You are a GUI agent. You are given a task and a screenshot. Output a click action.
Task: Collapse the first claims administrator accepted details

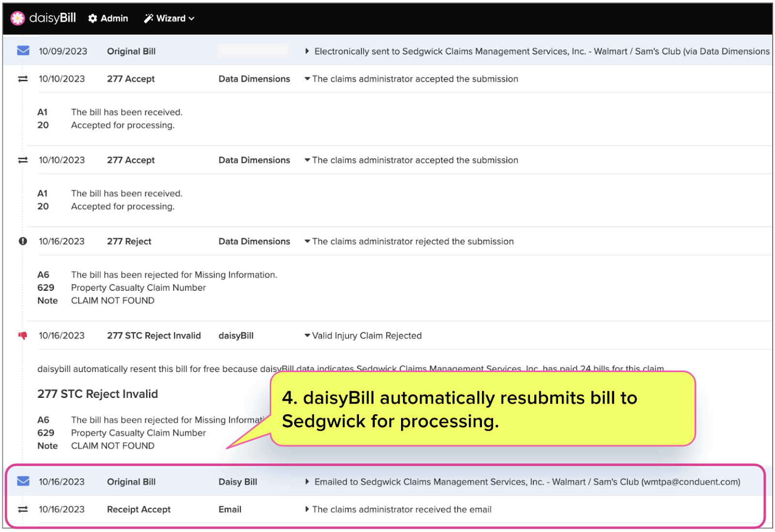pyautogui.click(x=308, y=78)
